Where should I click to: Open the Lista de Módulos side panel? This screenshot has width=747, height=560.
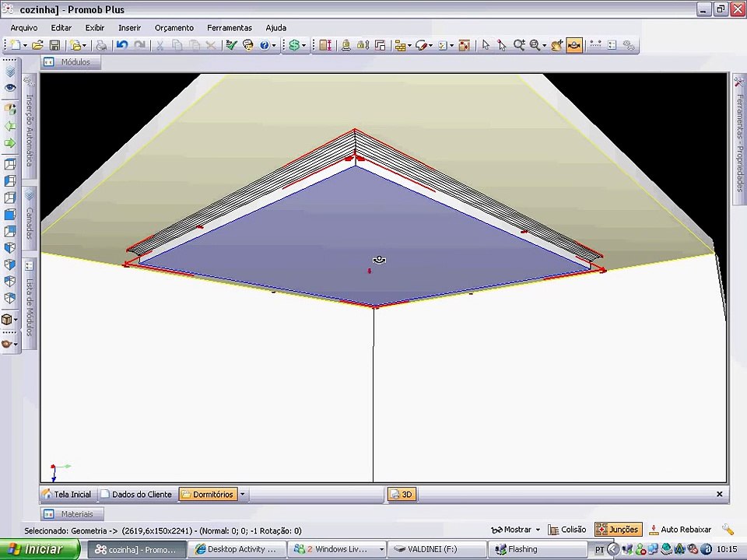[30, 304]
